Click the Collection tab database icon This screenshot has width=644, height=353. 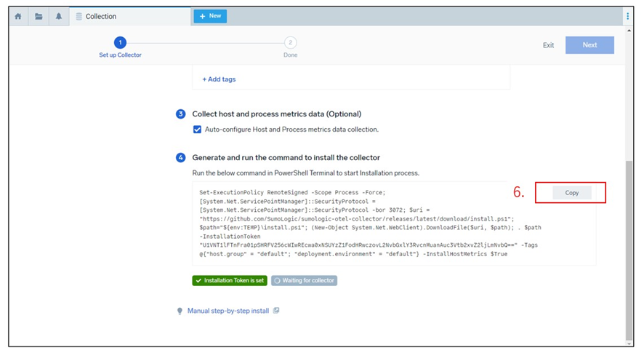[x=79, y=17]
